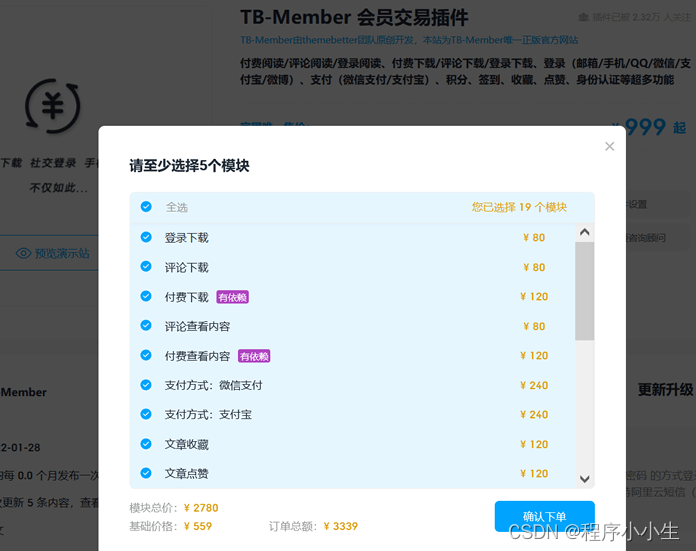
Task: Click the 文章点赞 module label
Action: coord(186,474)
